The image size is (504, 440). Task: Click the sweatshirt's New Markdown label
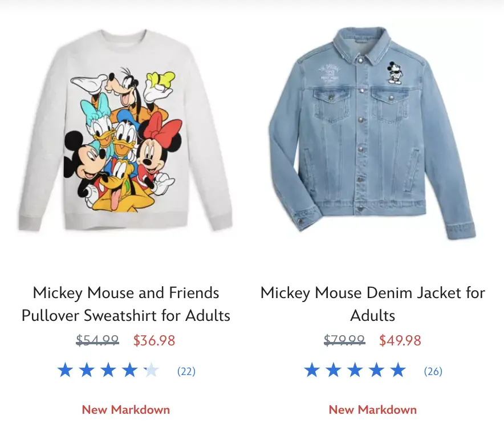coord(125,410)
